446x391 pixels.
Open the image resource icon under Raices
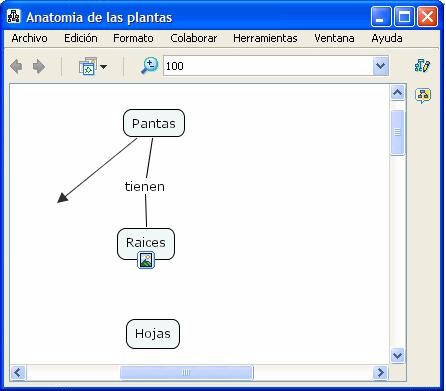(146, 260)
